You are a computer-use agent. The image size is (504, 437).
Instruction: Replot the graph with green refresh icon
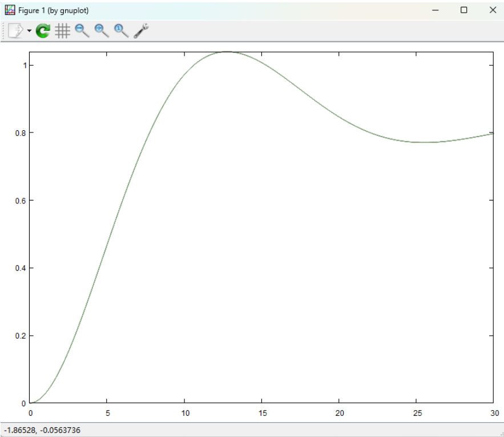[43, 31]
